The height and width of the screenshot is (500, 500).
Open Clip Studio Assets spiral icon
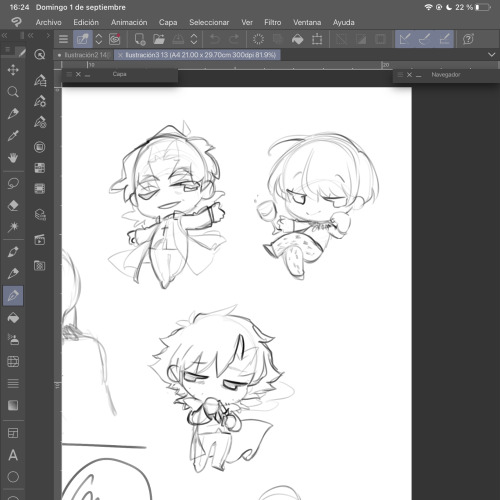point(114,39)
